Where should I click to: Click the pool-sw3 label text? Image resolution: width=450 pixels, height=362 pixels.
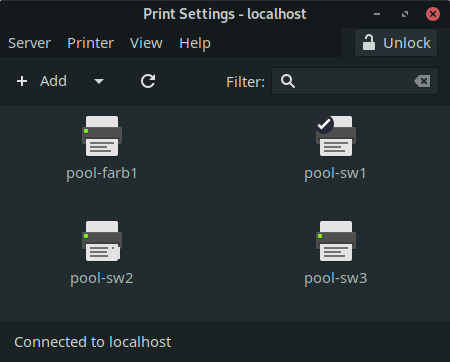pyautogui.click(x=336, y=278)
